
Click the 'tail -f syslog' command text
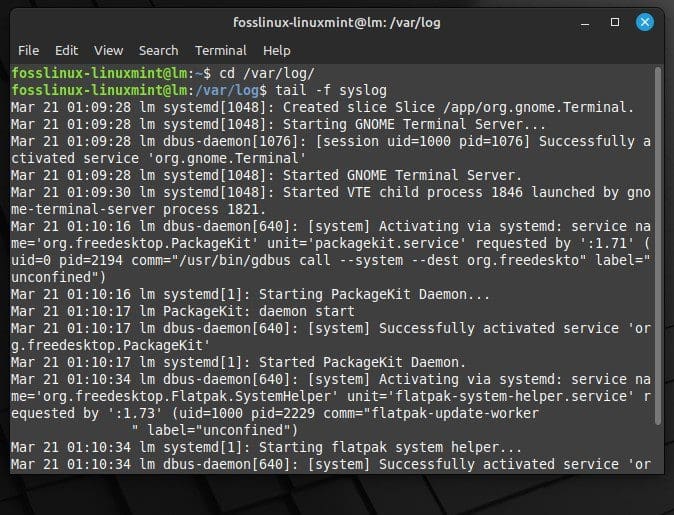[x=331, y=90]
